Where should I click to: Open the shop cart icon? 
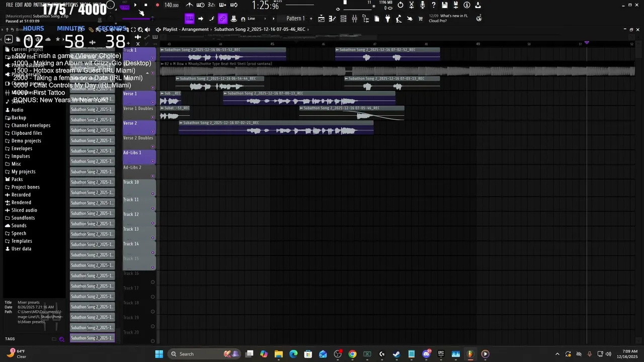421,19
